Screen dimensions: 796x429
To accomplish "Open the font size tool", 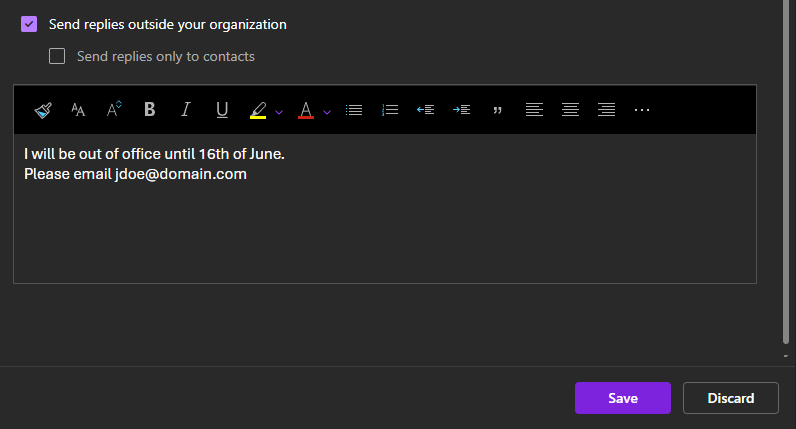I will pos(78,110).
